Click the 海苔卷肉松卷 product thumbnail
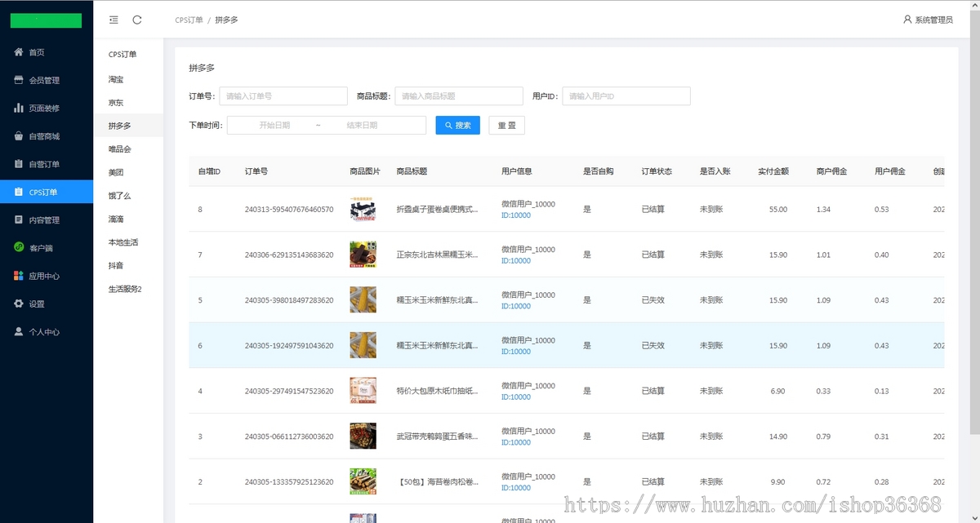The width and height of the screenshot is (980, 523). click(x=363, y=481)
